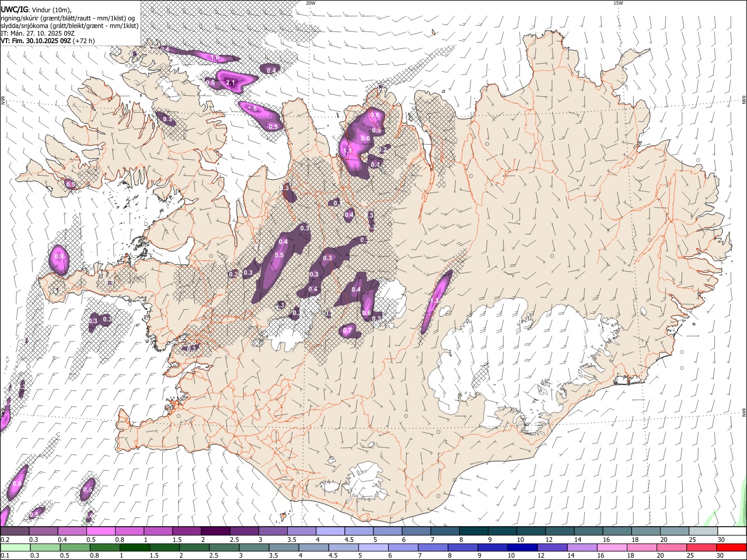The width and height of the screenshot is (747, 560).
Task: Click the '0.9' precipitation value off the west coast
Action: 58,256
